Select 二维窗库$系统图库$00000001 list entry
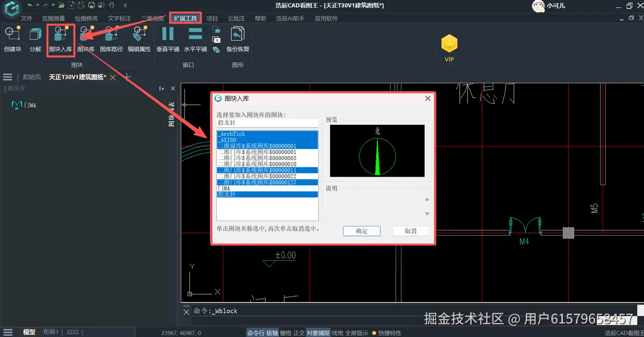 [x=267, y=146]
